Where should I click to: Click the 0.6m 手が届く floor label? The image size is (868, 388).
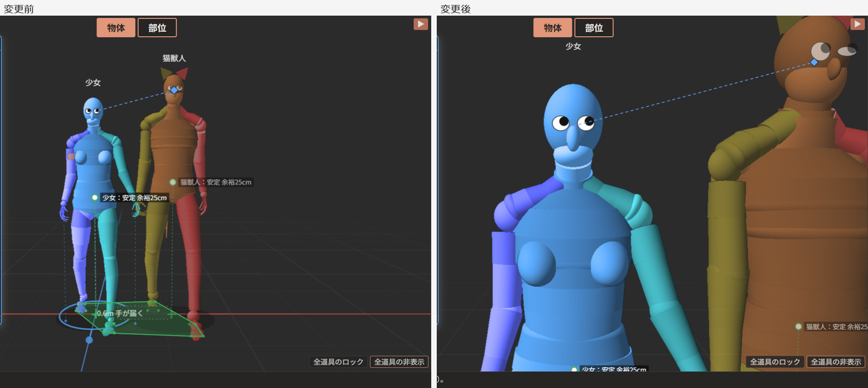click(120, 313)
